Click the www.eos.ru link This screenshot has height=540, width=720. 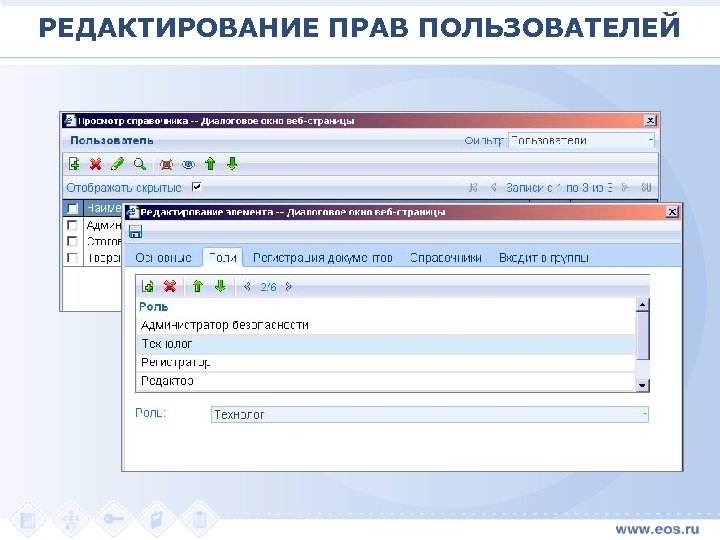pos(657,529)
